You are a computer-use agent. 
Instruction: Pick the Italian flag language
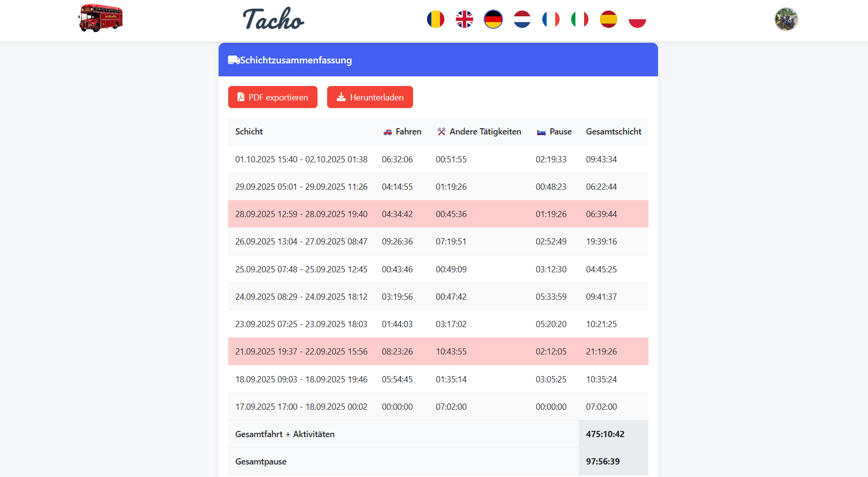pyautogui.click(x=579, y=20)
